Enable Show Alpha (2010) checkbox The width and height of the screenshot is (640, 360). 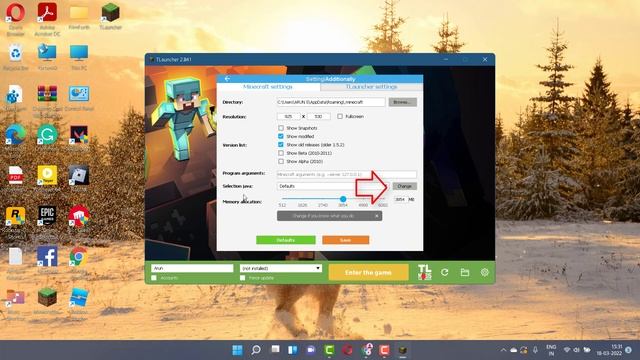point(281,161)
